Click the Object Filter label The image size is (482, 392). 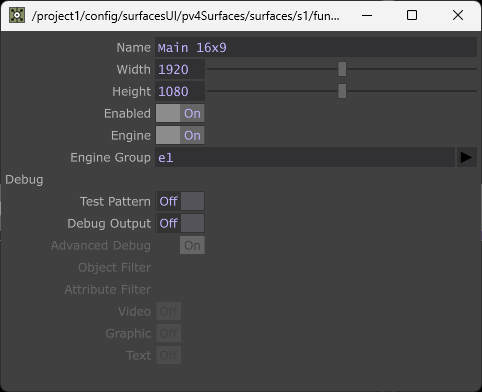tap(115, 268)
